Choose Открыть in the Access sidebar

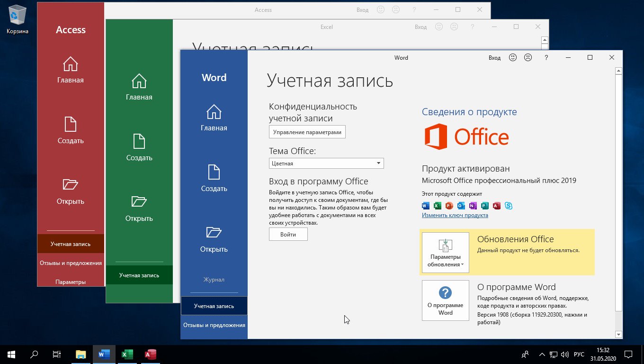point(71,191)
